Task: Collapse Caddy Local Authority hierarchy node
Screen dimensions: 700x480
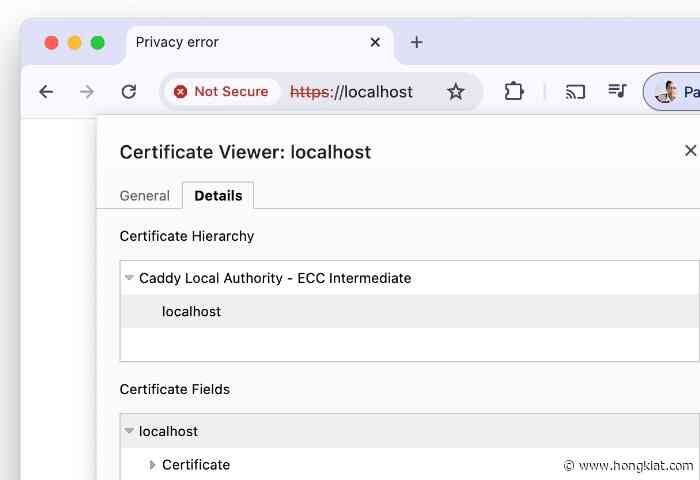Action: [129, 278]
